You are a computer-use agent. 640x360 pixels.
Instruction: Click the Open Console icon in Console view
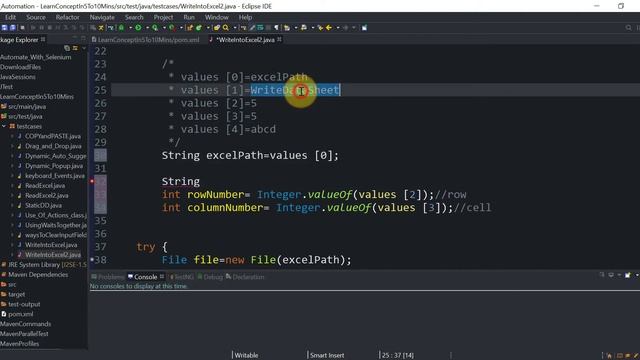628,275
